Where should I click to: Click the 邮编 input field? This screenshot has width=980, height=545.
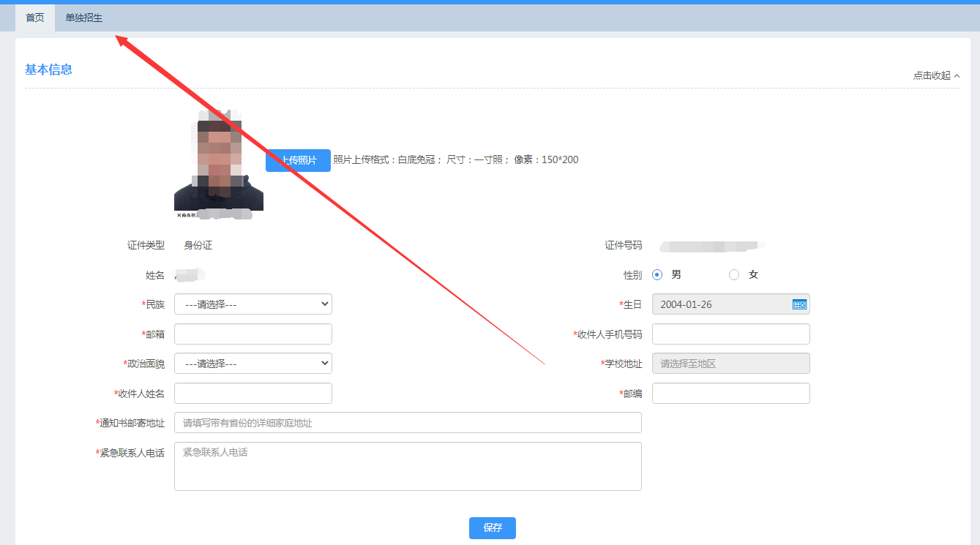pos(730,394)
